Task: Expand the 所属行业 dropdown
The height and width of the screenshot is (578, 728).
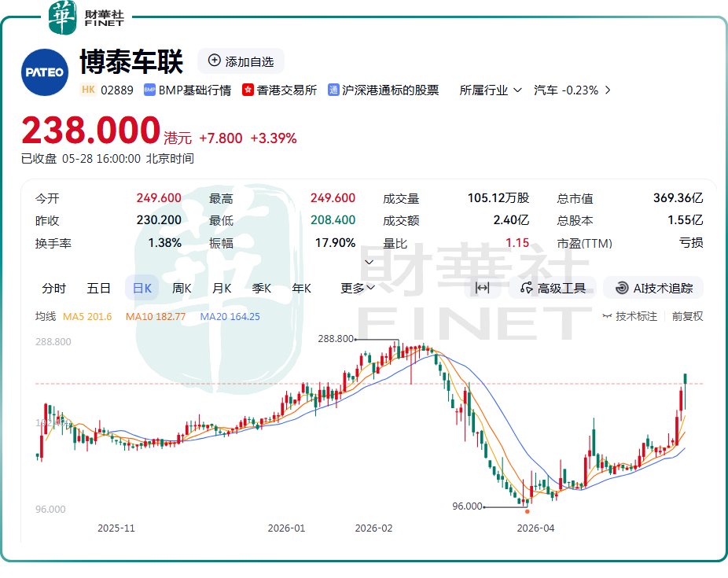Action: point(491,90)
